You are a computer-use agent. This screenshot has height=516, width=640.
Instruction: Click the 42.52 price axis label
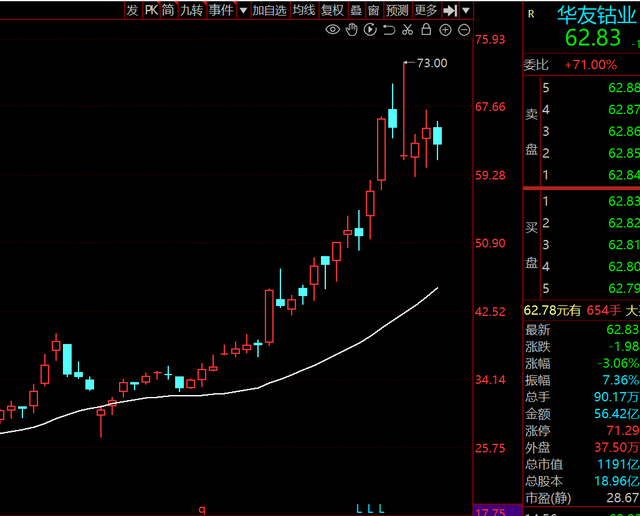pyautogui.click(x=490, y=312)
